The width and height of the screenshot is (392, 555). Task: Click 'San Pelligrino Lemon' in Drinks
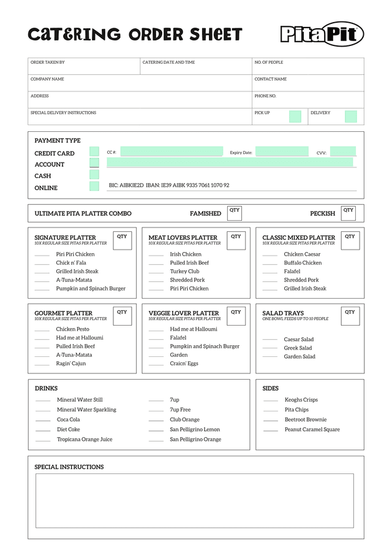click(x=195, y=429)
